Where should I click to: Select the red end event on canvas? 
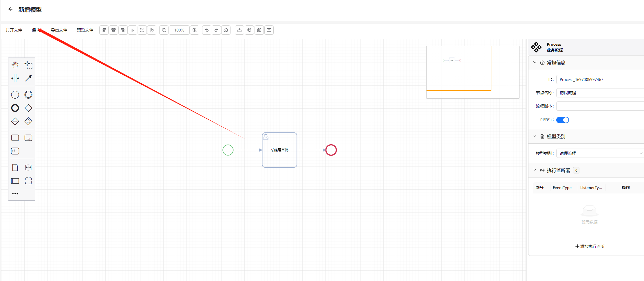[x=331, y=150]
